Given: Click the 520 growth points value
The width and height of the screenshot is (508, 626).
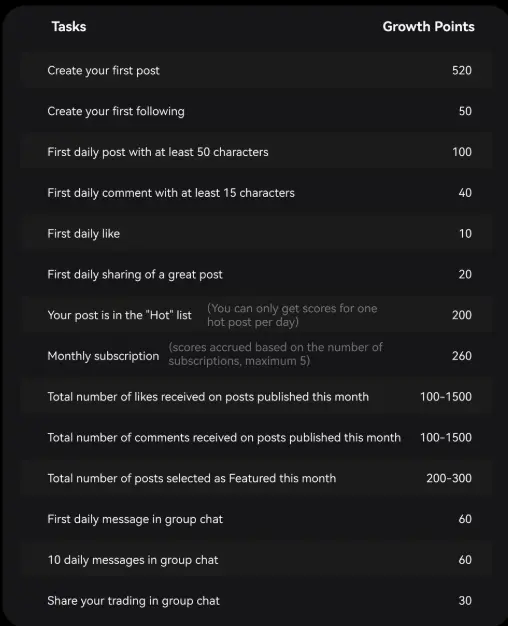Looking at the screenshot, I should click(462, 71).
